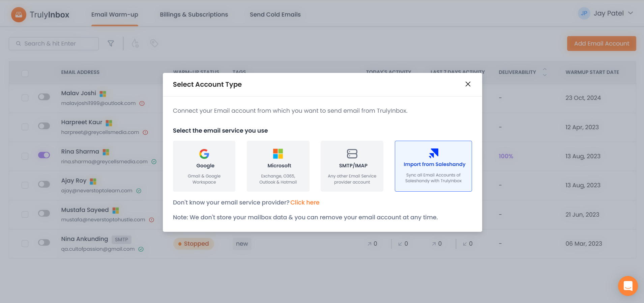
Task: Click the Warmup Start Date column header
Action: pyautogui.click(x=592, y=72)
